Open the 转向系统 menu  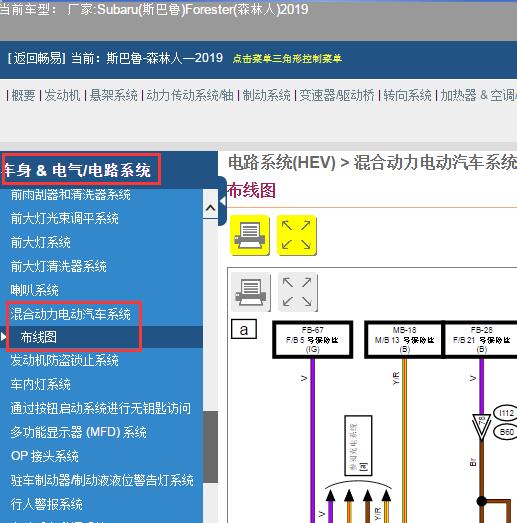pos(407,95)
